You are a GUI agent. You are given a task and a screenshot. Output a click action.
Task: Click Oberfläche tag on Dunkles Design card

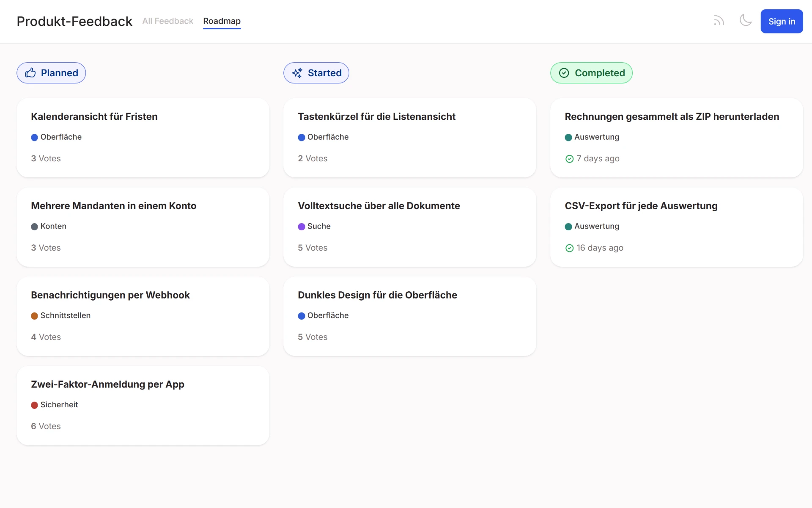[328, 315]
